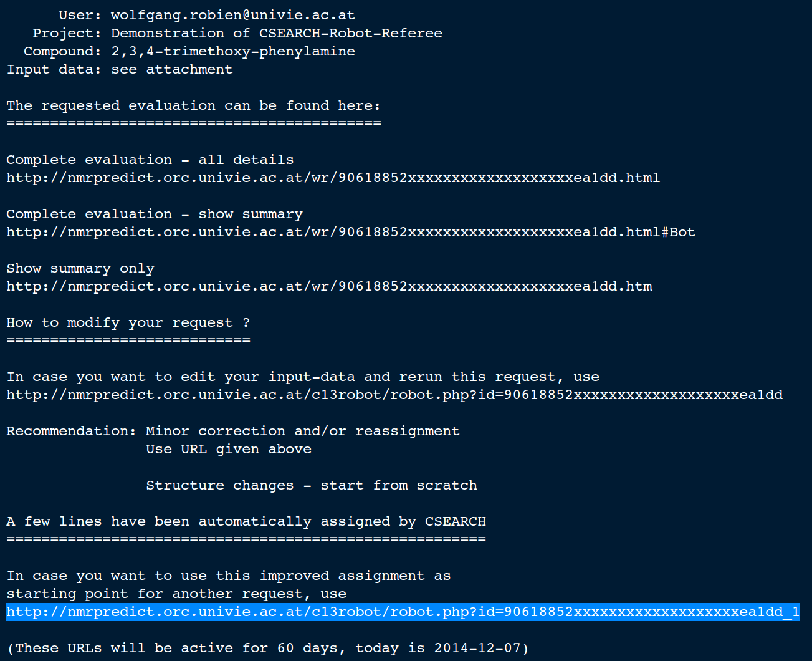Open the highlighted improved-assignment URL ending in ea1dd_1
This screenshot has height=661, width=812.
click(x=403, y=612)
